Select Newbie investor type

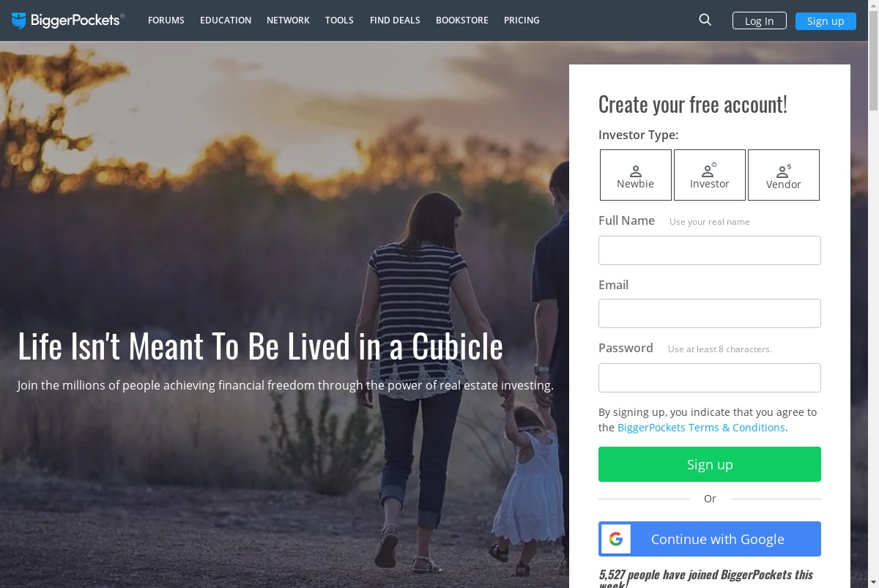(636, 175)
